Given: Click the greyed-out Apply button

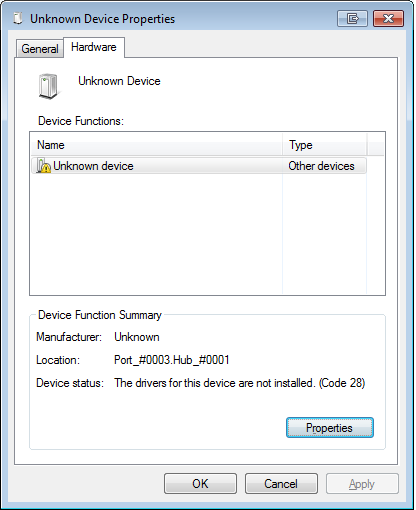Looking at the screenshot, I should (362, 484).
